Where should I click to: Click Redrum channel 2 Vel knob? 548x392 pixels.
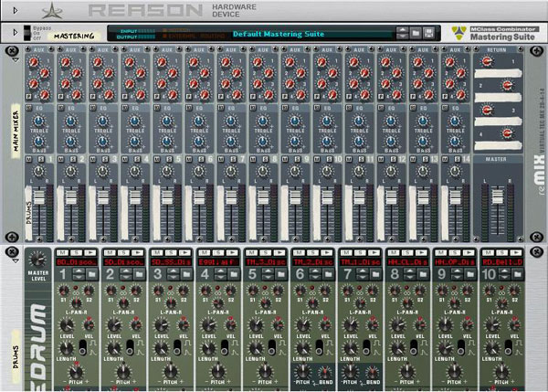(136, 325)
